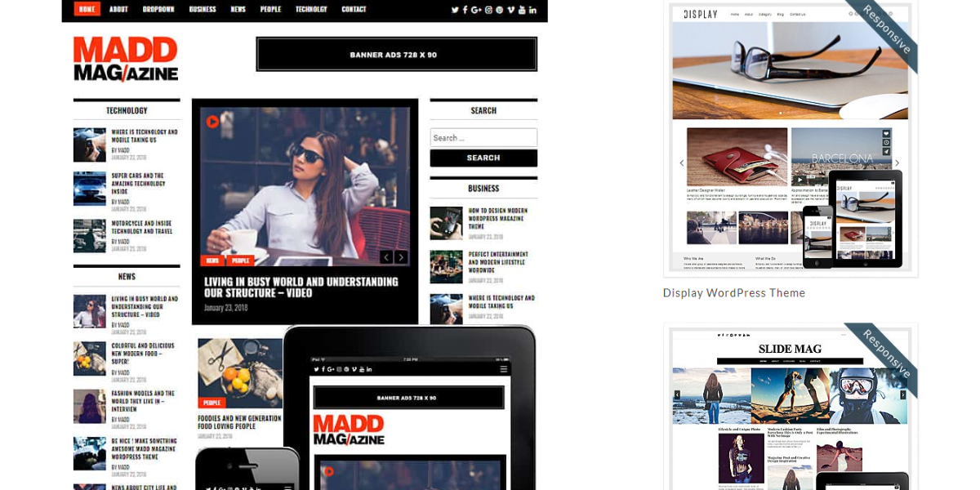The height and width of the screenshot is (490, 980).
Task: Open 'How to design modern WordPress magazine theme' article
Action: pyautogui.click(x=497, y=218)
